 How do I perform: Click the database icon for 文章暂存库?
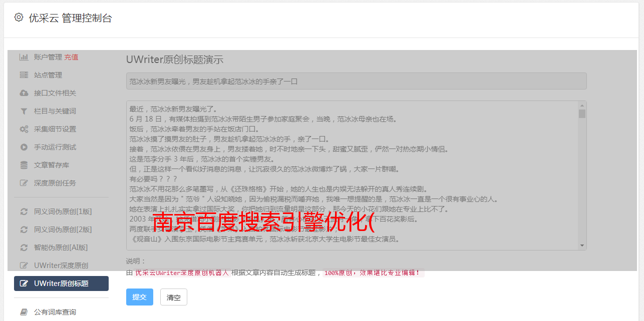[x=24, y=165]
